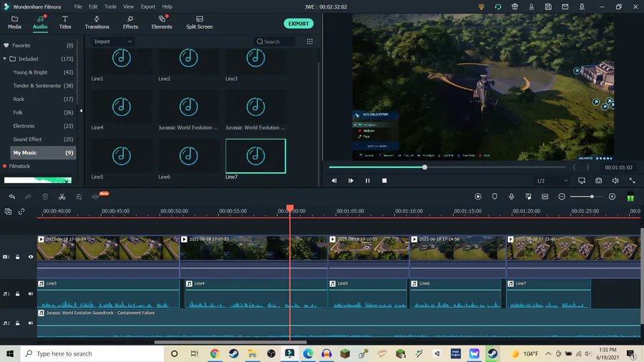Click the green EXPORT button
The width and height of the screenshot is (644, 362).
298,24
